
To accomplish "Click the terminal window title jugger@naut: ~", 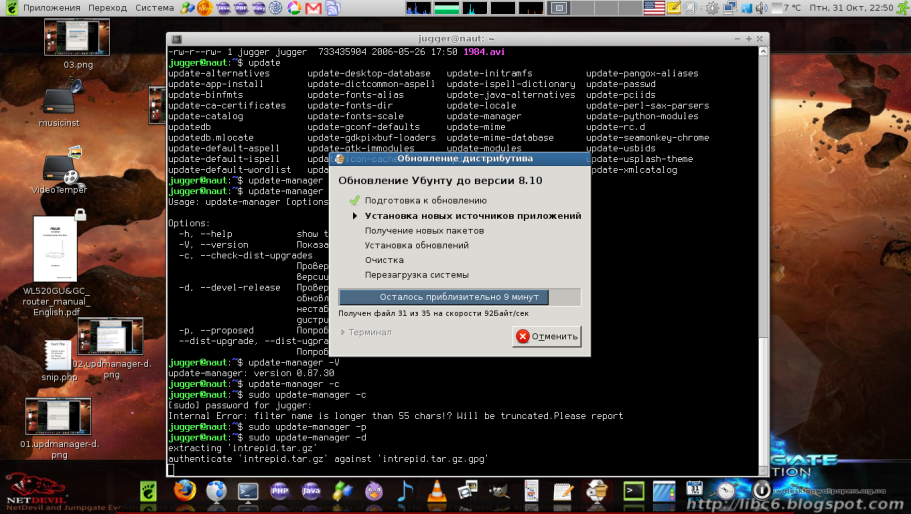I will point(456,39).
